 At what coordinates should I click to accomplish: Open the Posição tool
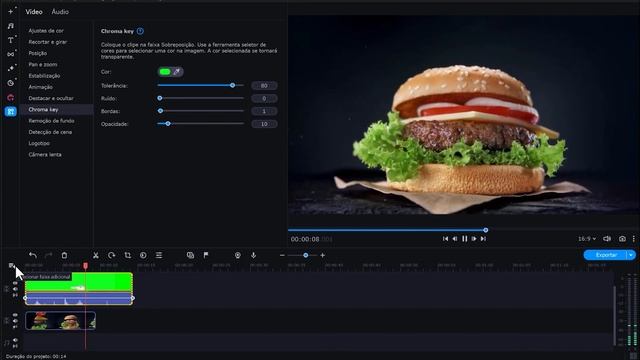[38, 53]
